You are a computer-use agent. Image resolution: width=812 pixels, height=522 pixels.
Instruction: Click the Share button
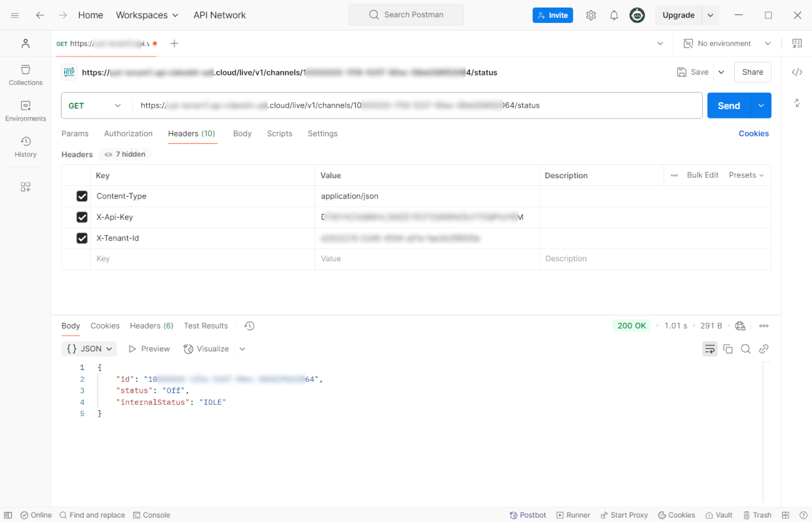[752, 72]
